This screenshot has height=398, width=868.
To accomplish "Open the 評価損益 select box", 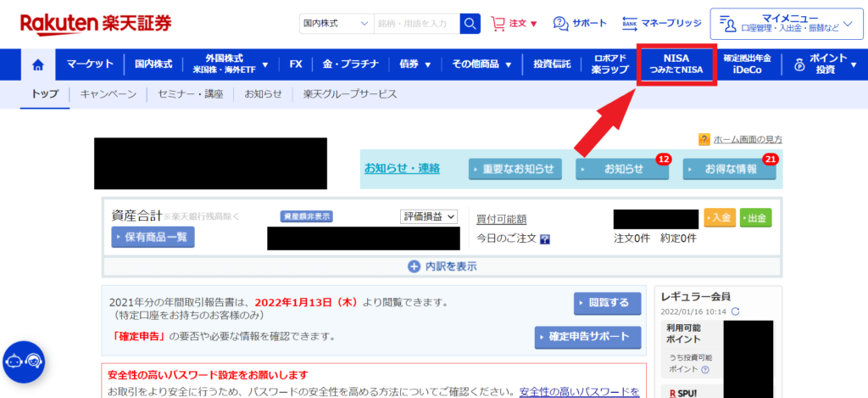I will click(x=429, y=216).
